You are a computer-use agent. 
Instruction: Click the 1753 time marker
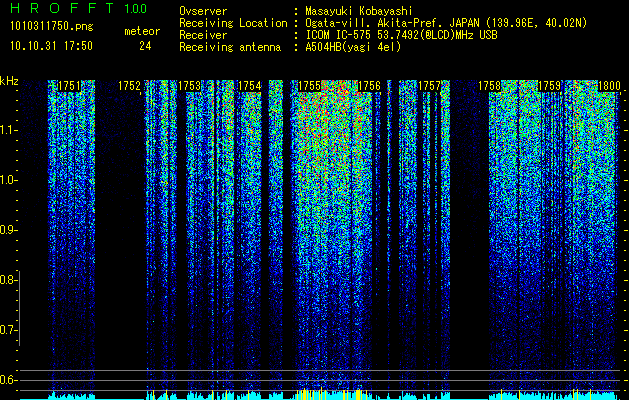point(189,86)
